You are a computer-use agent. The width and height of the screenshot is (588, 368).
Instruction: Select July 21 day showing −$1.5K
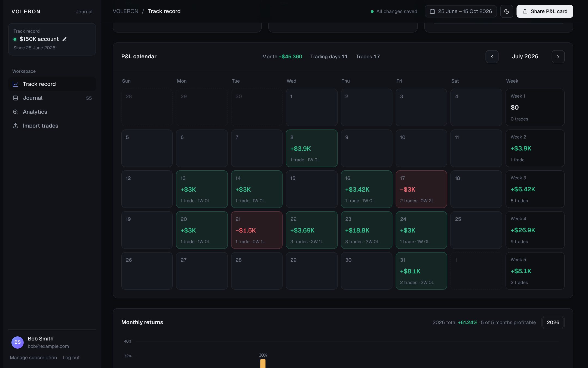pyautogui.click(x=256, y=230)
